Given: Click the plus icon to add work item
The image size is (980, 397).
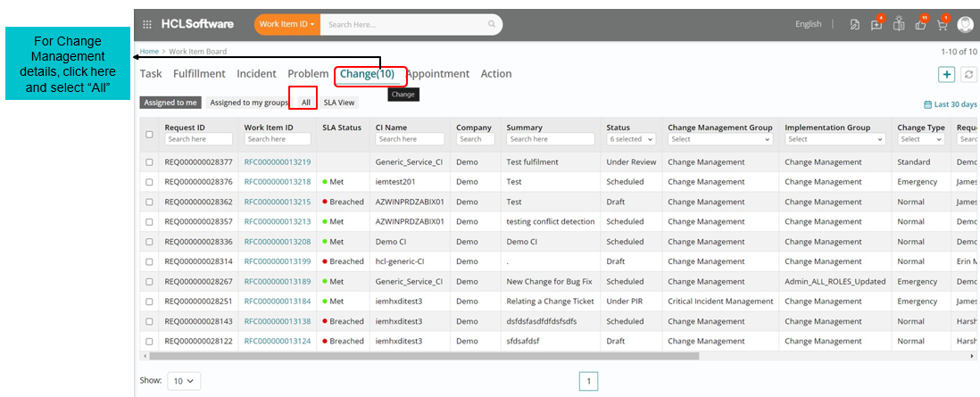Looking at the screenshot, I should pos(947,74).
